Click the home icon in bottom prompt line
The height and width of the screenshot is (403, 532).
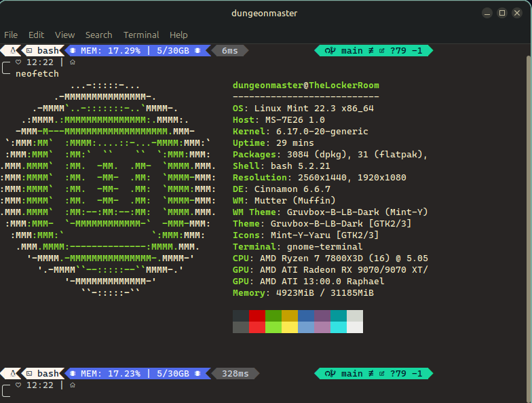73,385
